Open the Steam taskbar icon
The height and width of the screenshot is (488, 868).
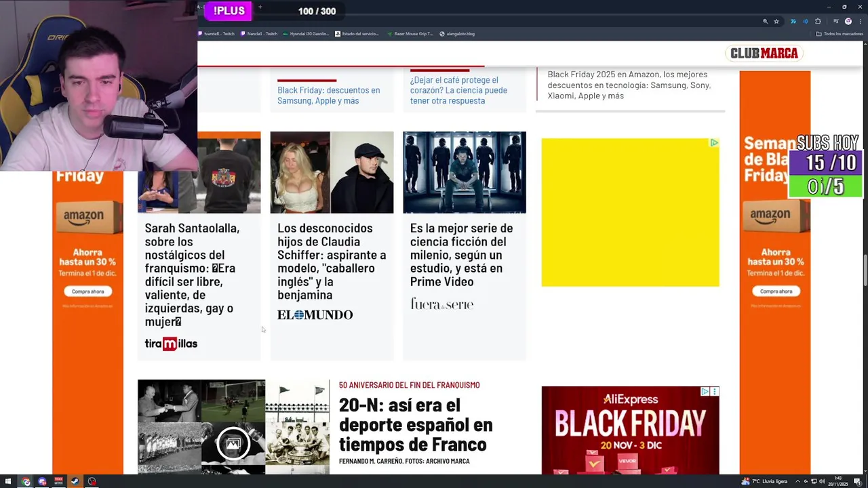75,482
